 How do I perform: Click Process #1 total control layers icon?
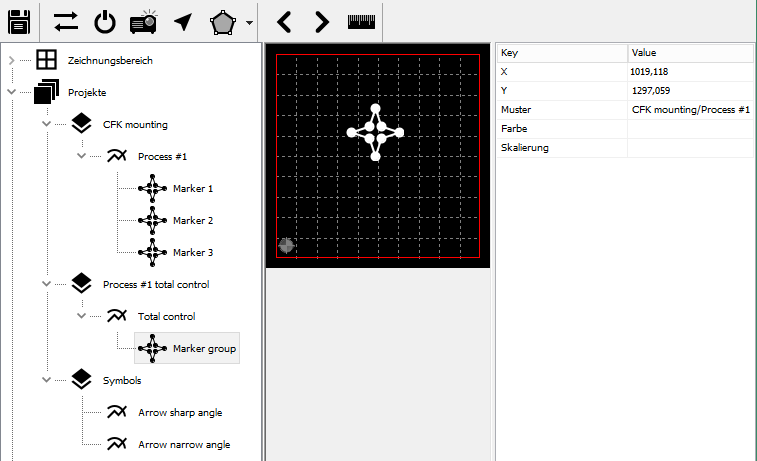click(81, 284)
